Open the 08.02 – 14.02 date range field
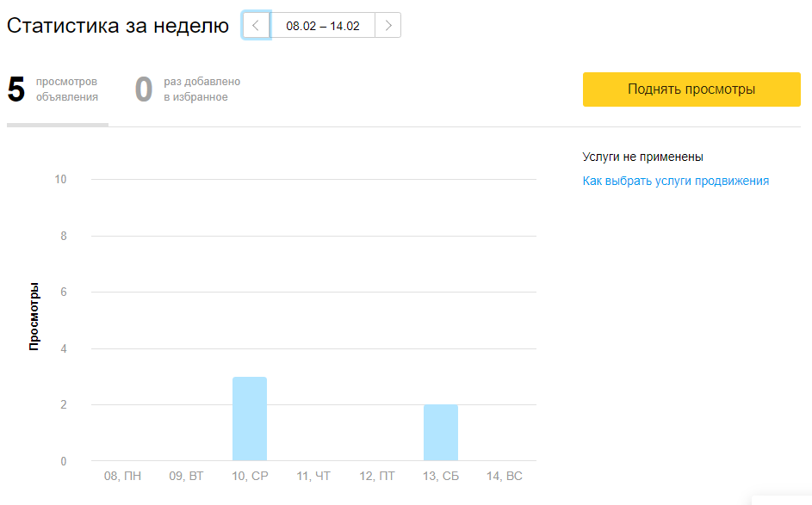 click(323, 25)
